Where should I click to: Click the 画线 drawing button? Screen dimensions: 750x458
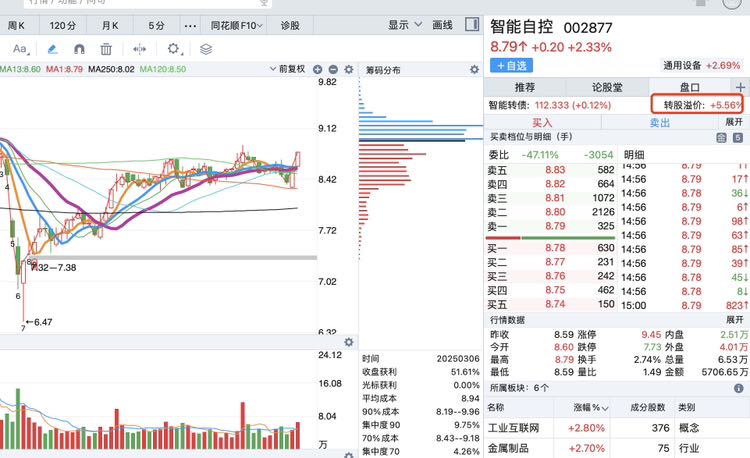(x=442, y=25)
